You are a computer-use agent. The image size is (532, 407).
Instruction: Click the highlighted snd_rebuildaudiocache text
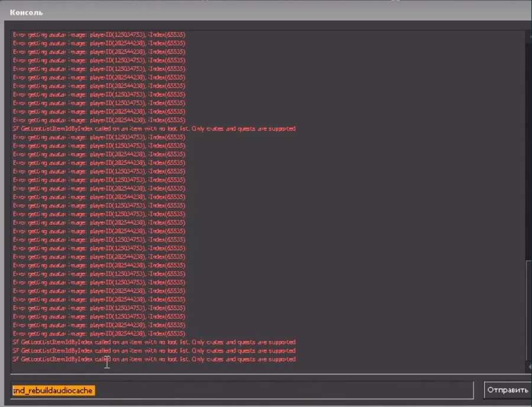(53, 390)
